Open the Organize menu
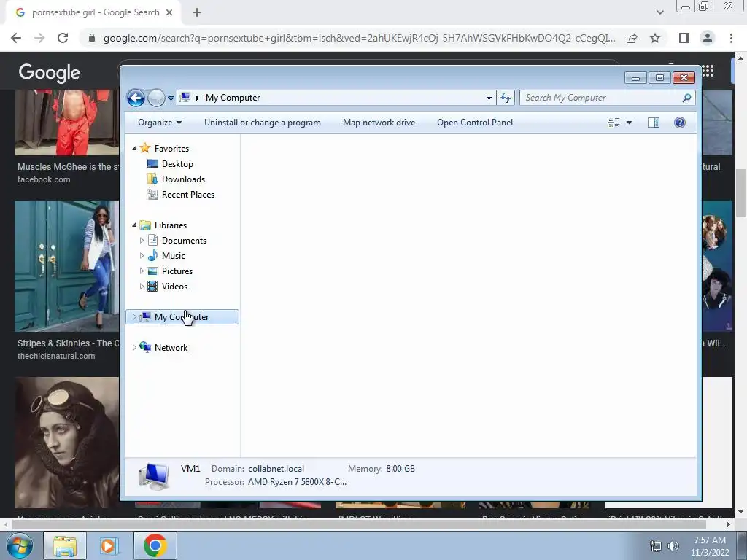Image resolution: width=747 pixels, height=560 pixels. tap(160, 122)
